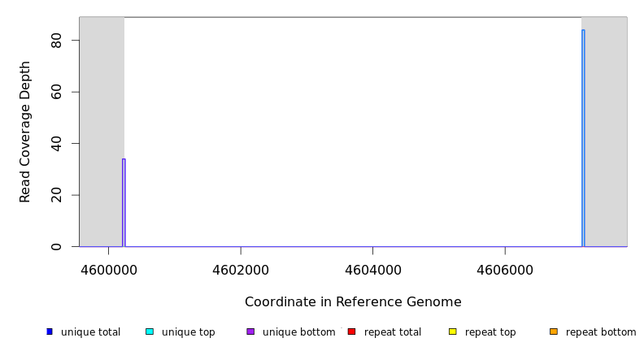
Task: Click the red repeat total legend swatch
Action: pos(351,331)
